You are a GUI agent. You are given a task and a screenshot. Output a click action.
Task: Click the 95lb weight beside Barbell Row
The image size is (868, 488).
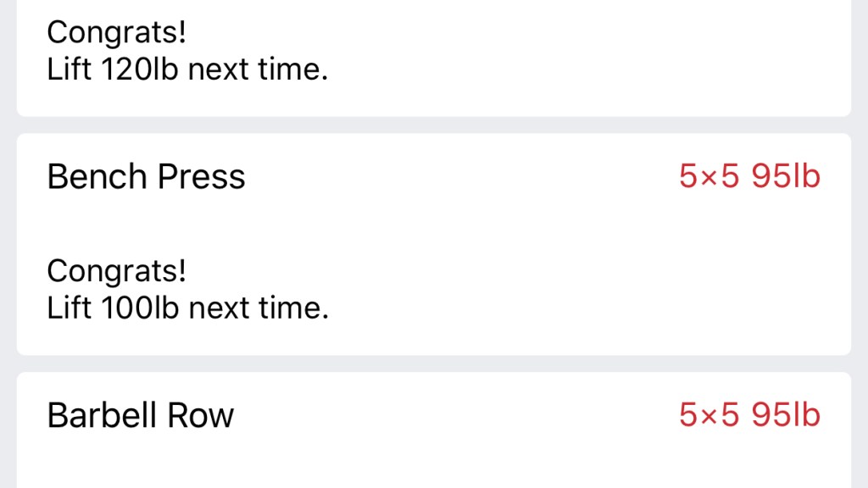(x=787, y=415)
